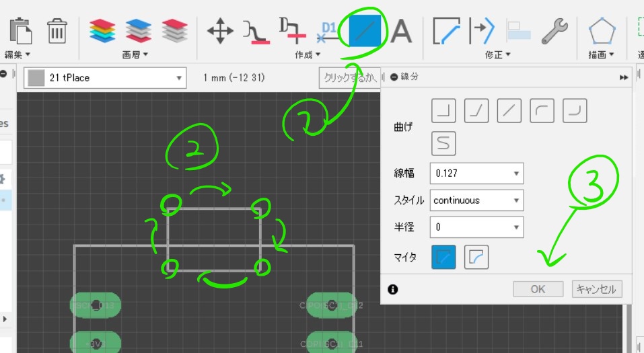Open the 作成 dropdown menu
Viewport: 644px width, 353px height.
coord(308,54)
